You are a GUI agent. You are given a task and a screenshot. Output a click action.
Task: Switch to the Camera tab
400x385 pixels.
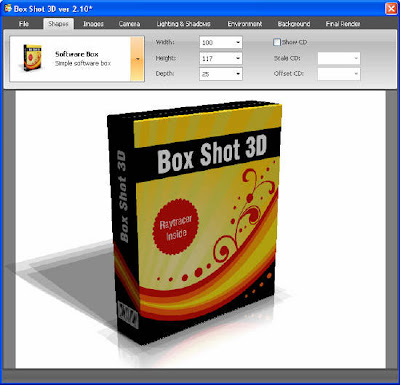(x=129, y=24)
